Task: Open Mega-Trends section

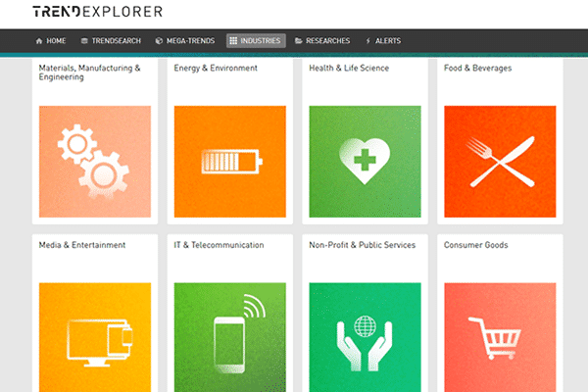Action: (x=185, y=41)
